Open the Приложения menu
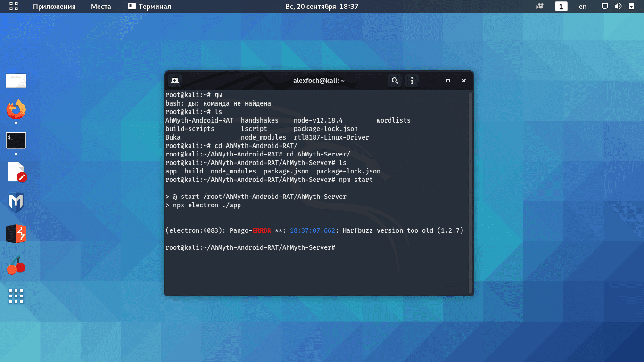Screen dimensions: 644x362 (54, 7)
